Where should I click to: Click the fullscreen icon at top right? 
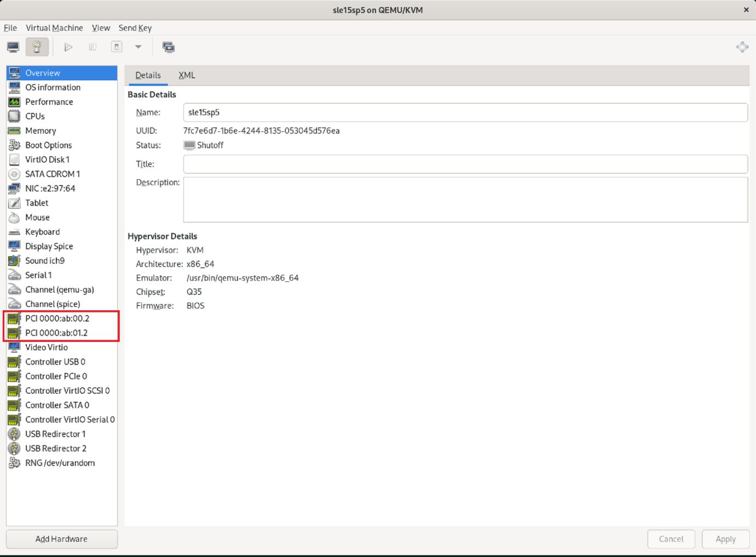tap(742, 47)
